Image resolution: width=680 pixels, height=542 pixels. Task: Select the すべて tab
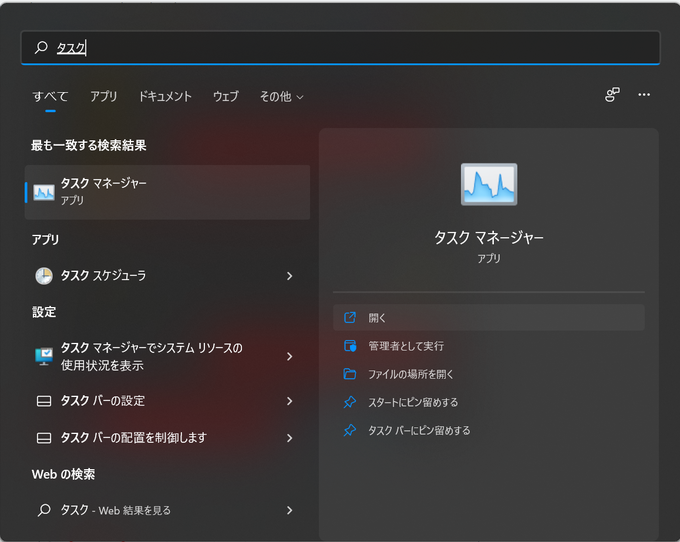50,96
